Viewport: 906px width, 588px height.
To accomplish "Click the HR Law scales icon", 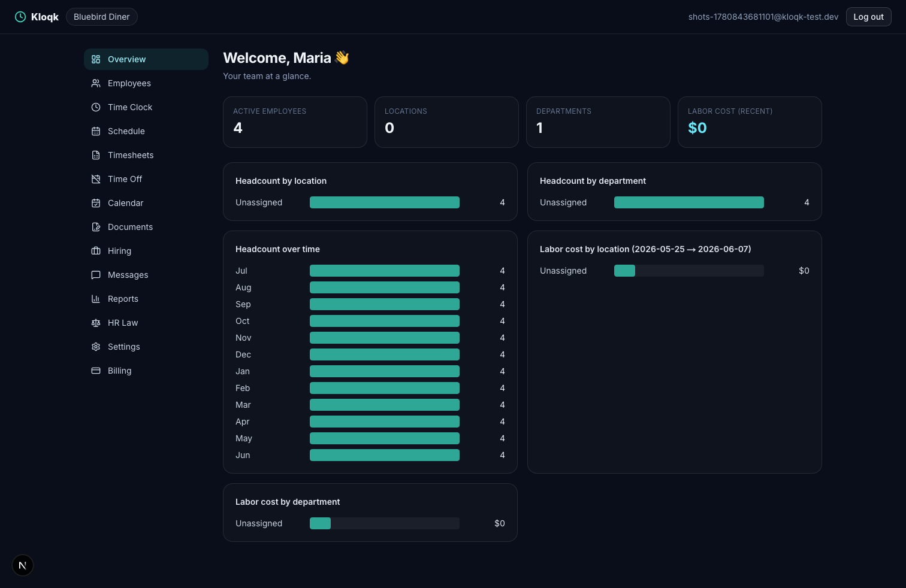I will point(96,323).
